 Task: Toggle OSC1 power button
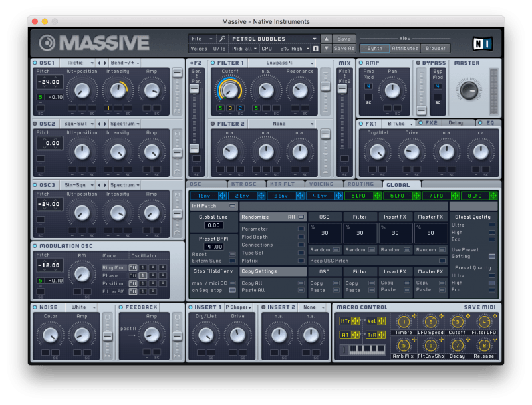coord(35,63)
